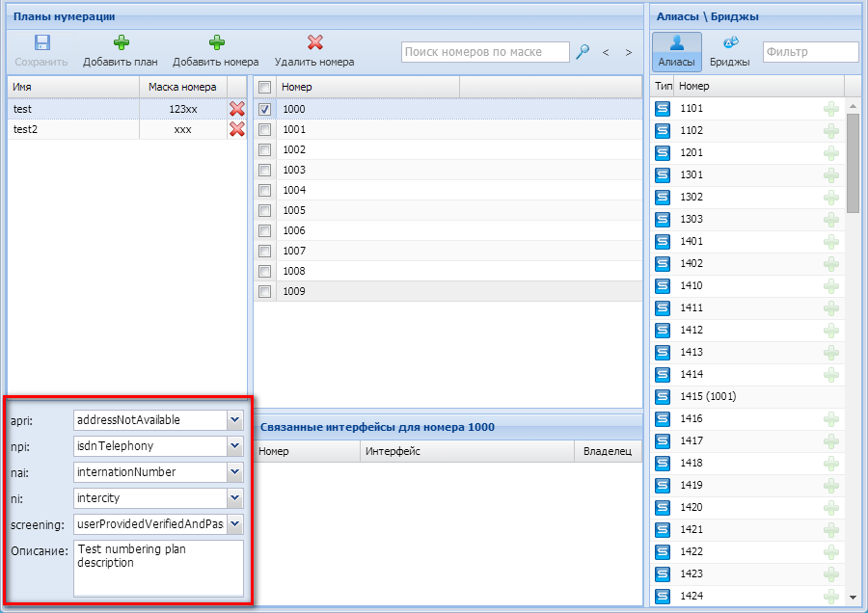The height and width of the screenshot is (613, 868).
Task: Select the number 1006 row
Action: coord(448,230)
